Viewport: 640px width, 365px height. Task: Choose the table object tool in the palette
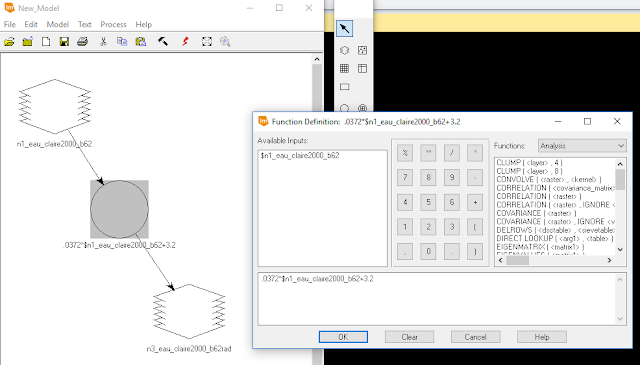(362, 69)
